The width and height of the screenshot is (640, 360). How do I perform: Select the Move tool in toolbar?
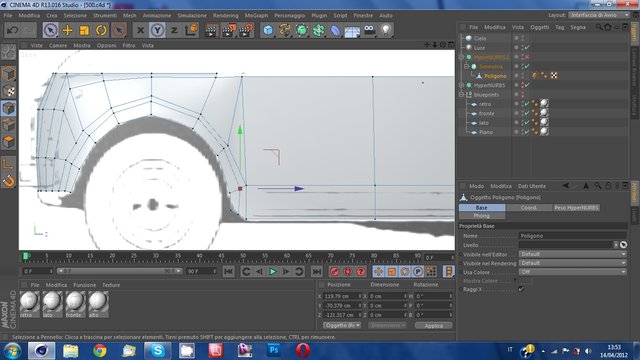[x=67, y=30]
